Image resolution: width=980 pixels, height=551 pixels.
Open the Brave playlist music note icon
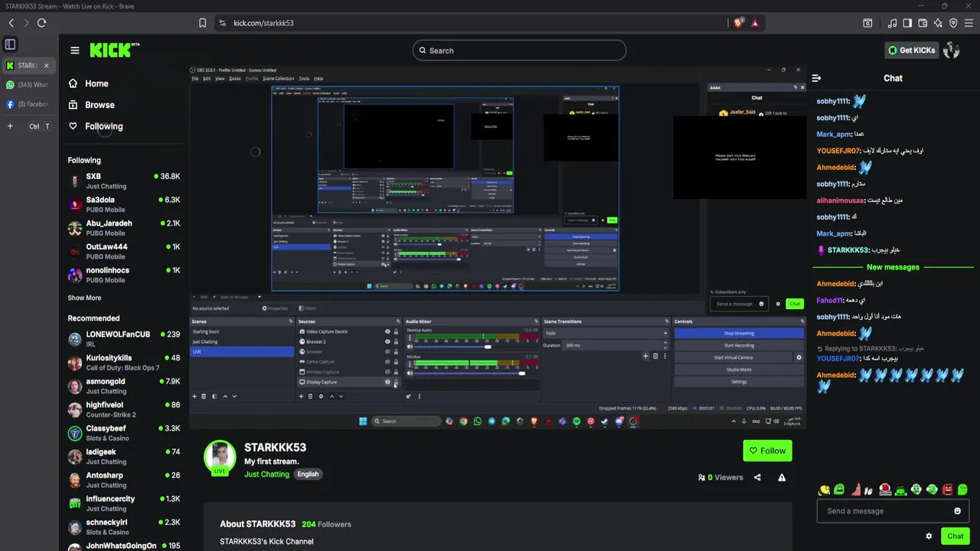892,23
